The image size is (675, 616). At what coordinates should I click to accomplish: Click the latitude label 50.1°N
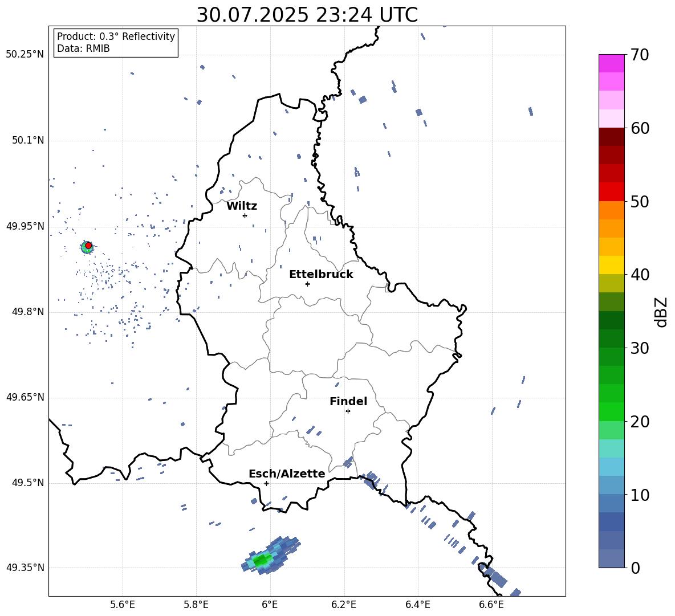(28, 140)
